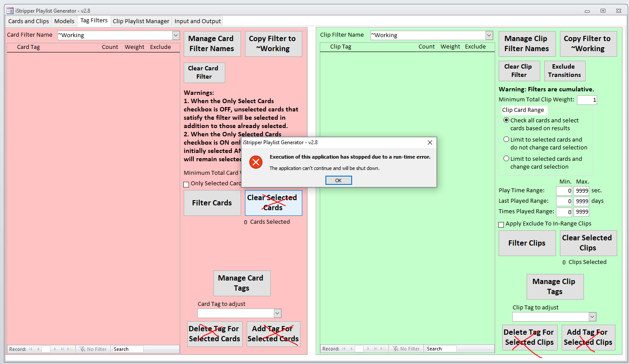Go to last record in clip tag list
Viewport: 629px width, 364px height.
(x=375, y=349)
